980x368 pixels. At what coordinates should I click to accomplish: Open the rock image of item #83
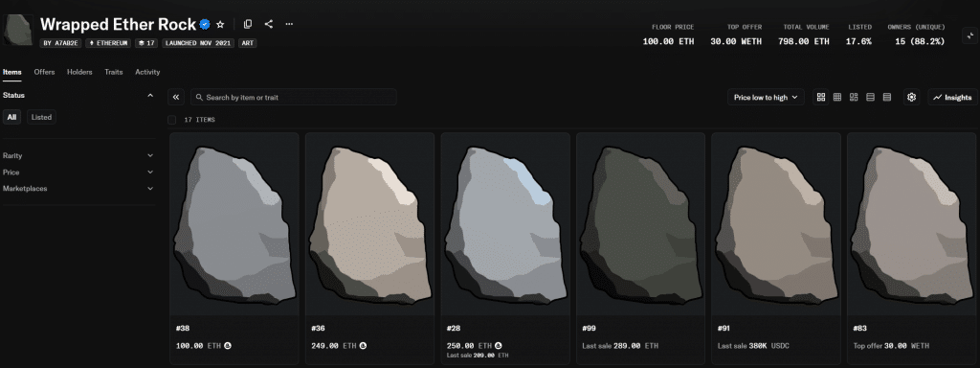pyautogui.click(x=912, y=224)
